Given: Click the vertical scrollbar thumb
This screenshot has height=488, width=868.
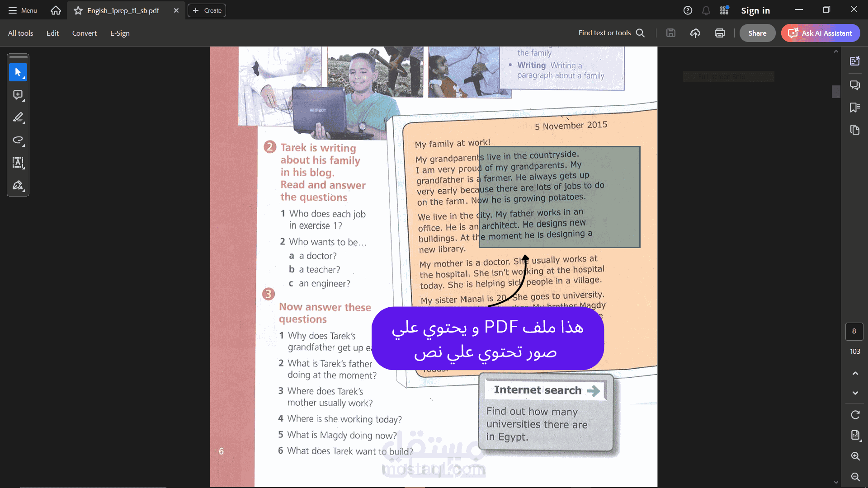Looking at the screenshot, I should click(x=836, y=92).
